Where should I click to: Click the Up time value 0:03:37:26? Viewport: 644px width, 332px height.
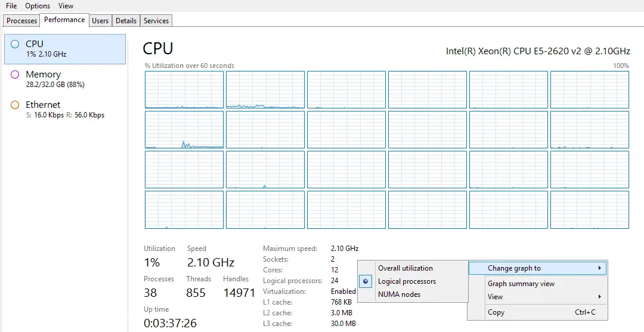[x=170, y=323]
